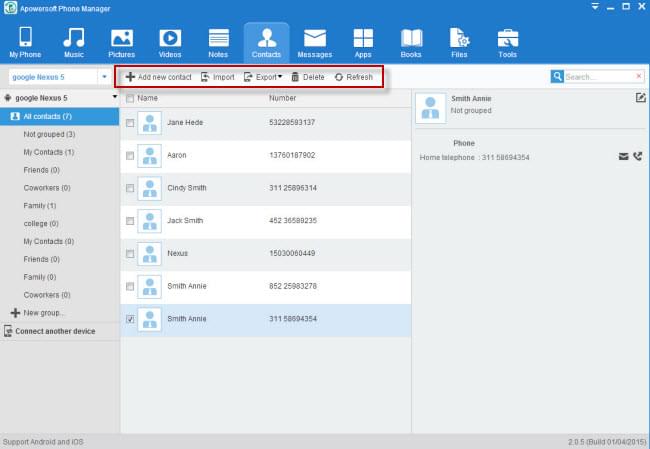
Task: Uncheck Smith Annie 311 58694354 checkbox
Action: click(130, 319)
